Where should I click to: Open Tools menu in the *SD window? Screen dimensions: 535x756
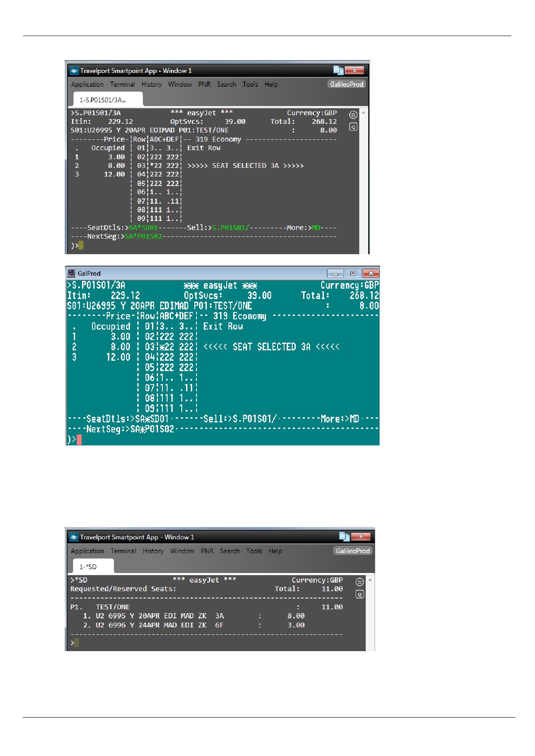coord(254,551)
